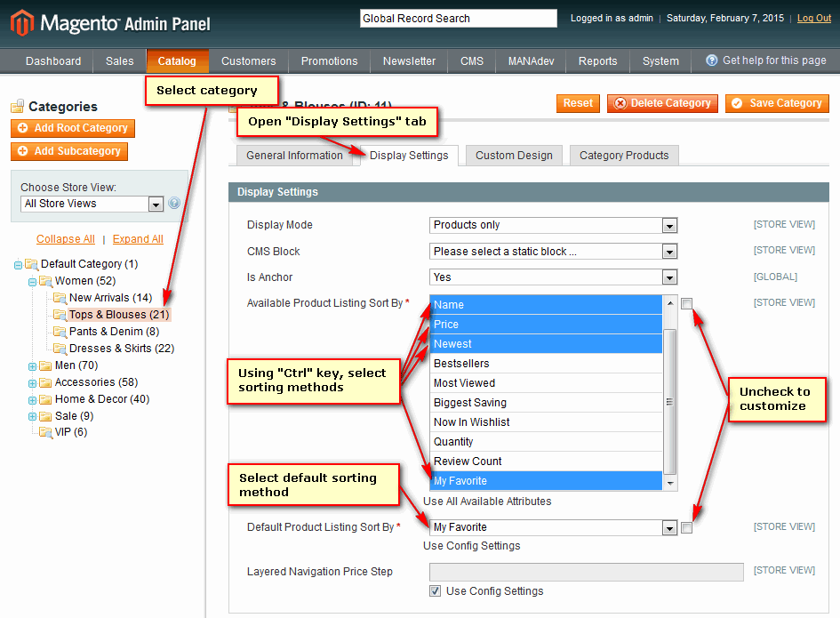The width and height of the screenshot is (840, 618).
Task: Open the Reports menu
Action: point(597,61)
